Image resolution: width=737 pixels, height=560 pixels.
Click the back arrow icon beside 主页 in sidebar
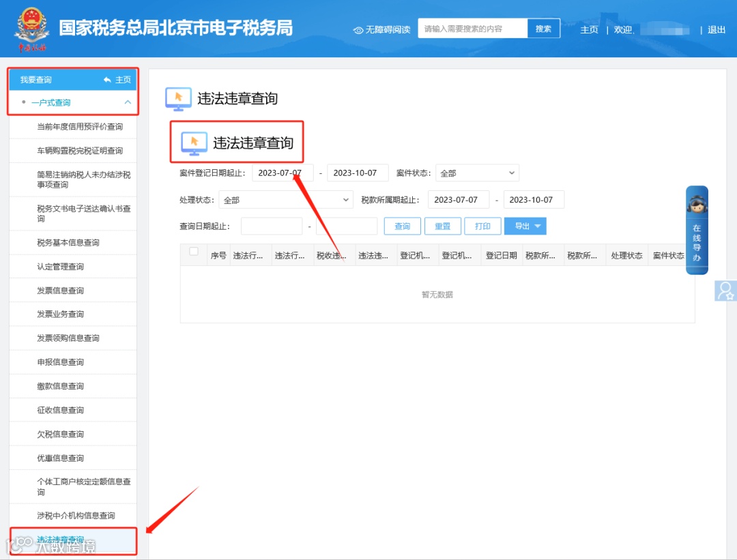(107, 80)
